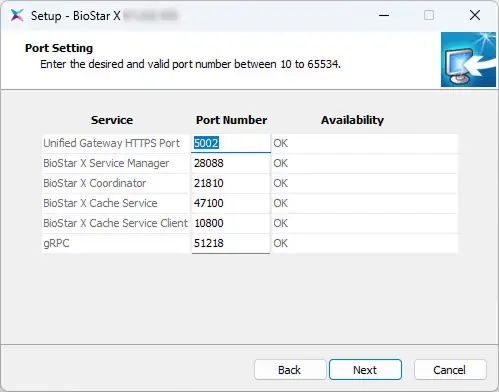The height and width of the screenshot is (392, 499).
Task: Click the BioStar X Service Manager label
Action: [106, 163]
